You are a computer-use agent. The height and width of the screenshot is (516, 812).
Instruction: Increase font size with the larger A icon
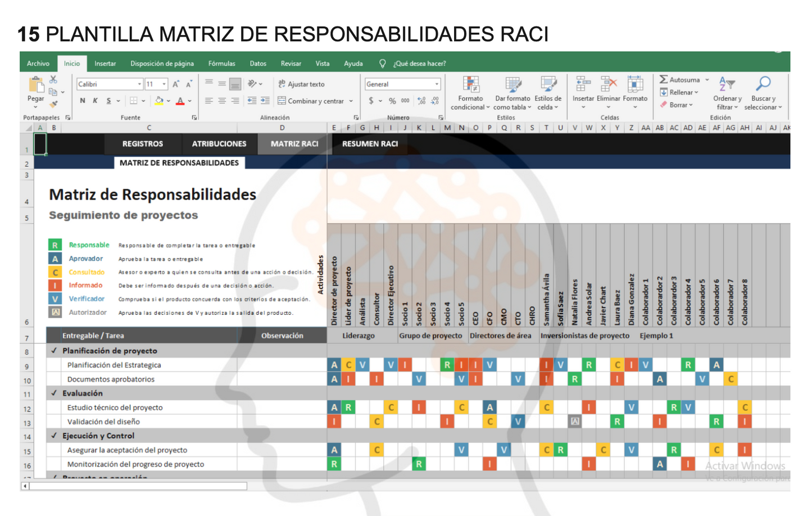coord(176,84)
